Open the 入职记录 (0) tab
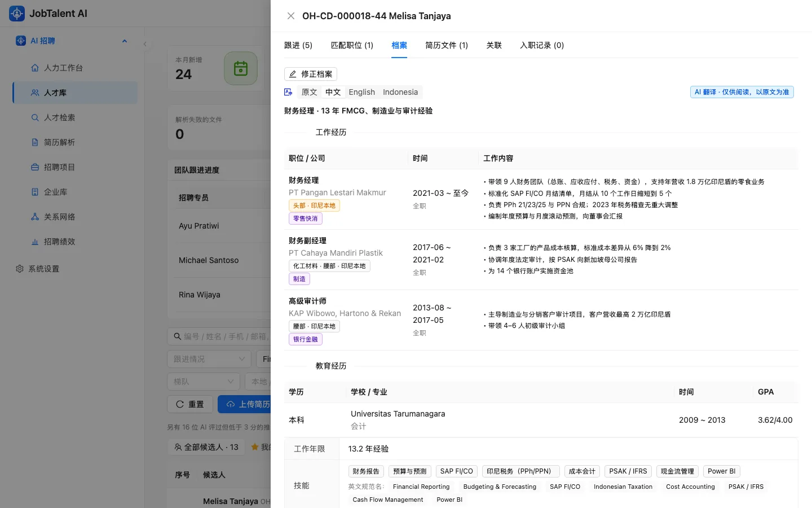The image size is (812, 508). [x=542, y=45]
